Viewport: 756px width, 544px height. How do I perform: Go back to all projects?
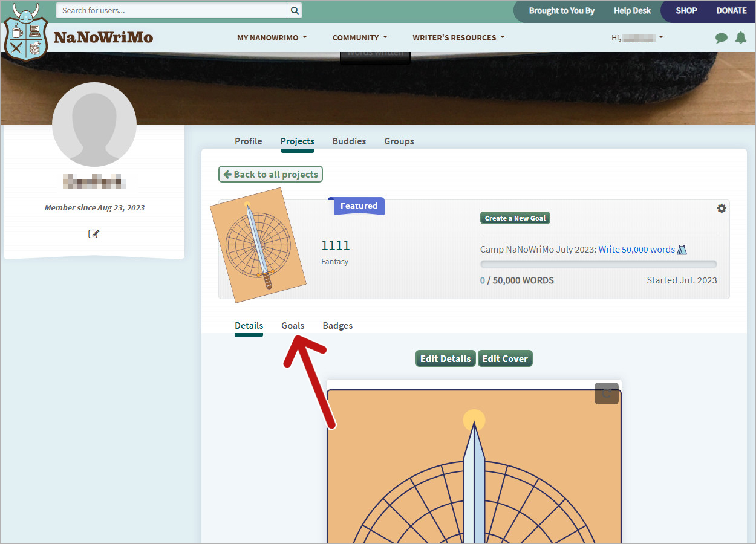coord(271,175)
